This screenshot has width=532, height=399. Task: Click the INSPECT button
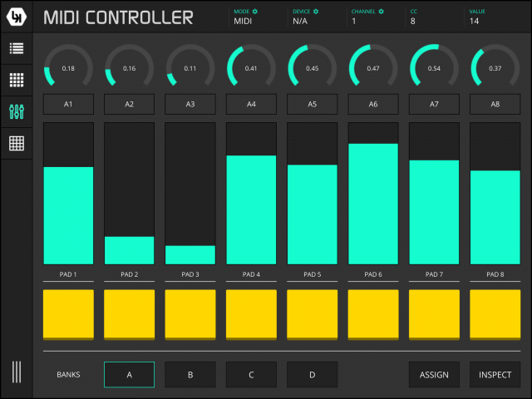pos(495,375)
